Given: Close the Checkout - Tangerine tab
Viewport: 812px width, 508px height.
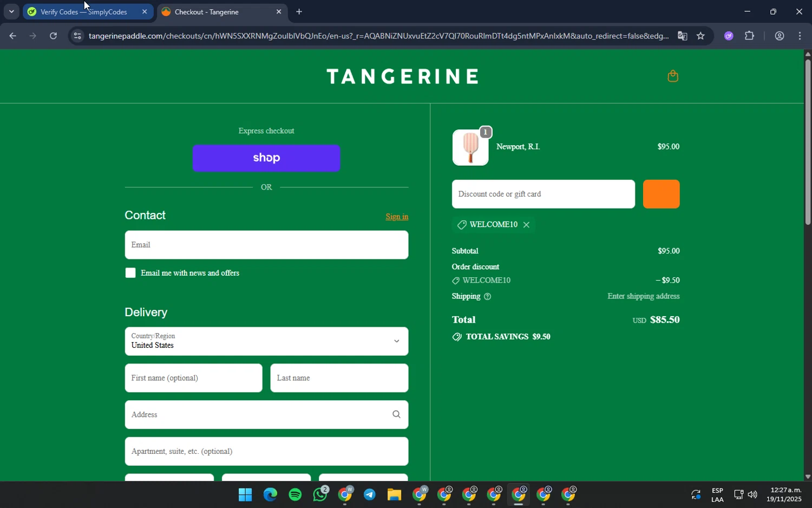Looking at the screenshot, I should (279, 12).
